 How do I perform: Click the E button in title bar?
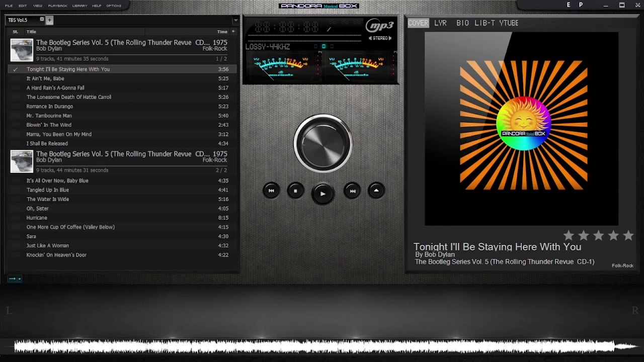pos(569,5)
